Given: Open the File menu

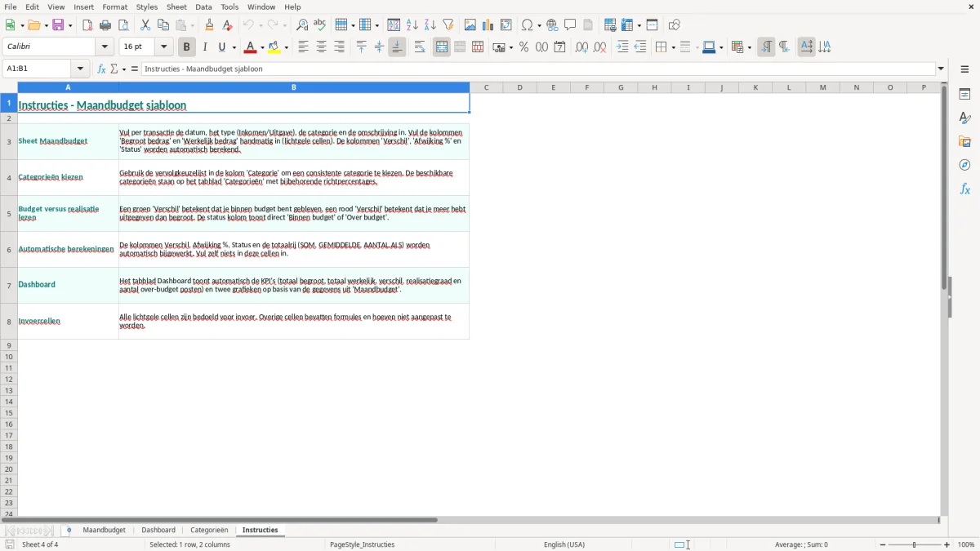Looking at the screenshot, I should click(x=11, y=7).
